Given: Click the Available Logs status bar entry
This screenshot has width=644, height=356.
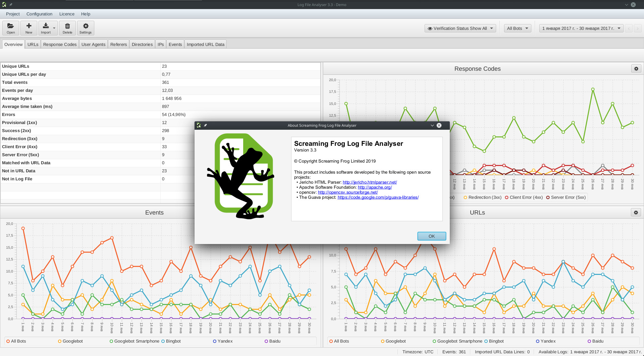Looking at the screenshot, I should click(590, 352).
